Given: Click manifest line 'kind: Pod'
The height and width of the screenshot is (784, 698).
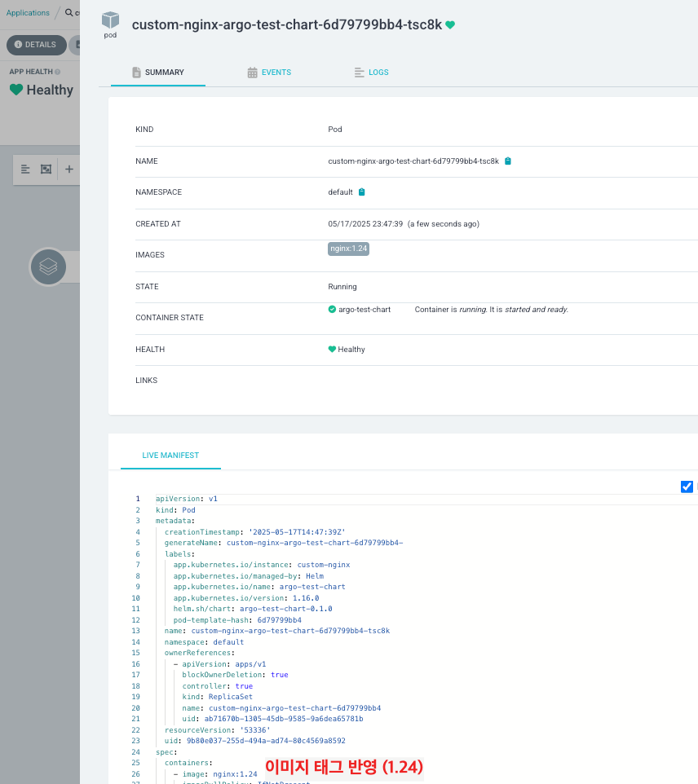Looking at the screenshot, I should click(x=175, y=510).
